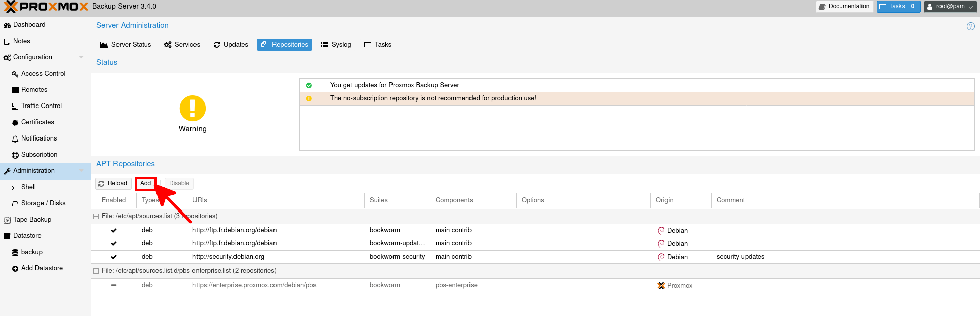
Task: Collapse the Administration menu arrow
Action: click(81, 171)
